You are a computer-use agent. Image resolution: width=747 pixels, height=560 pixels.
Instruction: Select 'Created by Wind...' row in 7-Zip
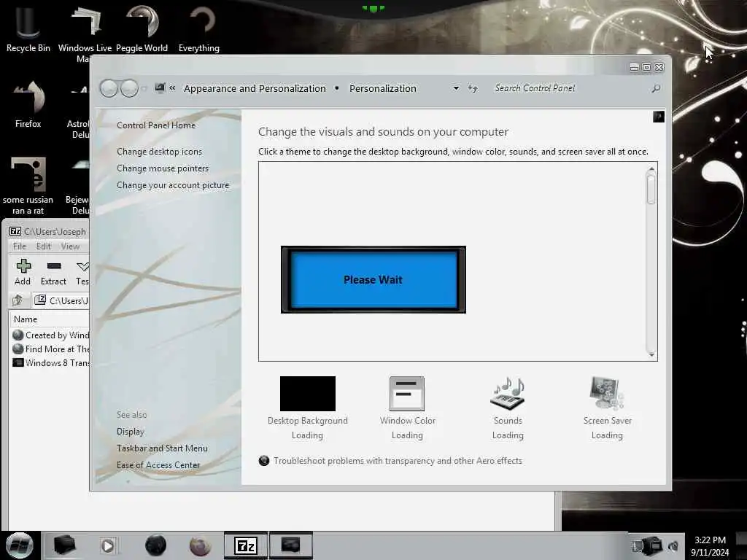(50, 335)
